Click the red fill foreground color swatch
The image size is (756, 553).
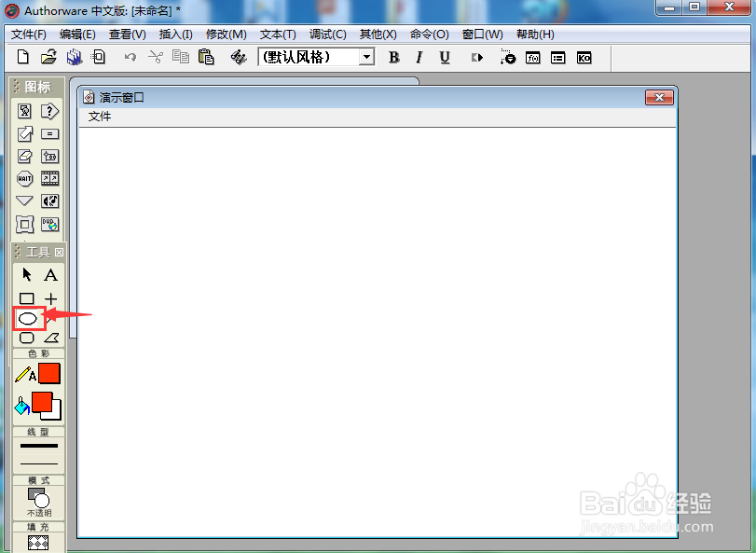click(x=41, y=402)
